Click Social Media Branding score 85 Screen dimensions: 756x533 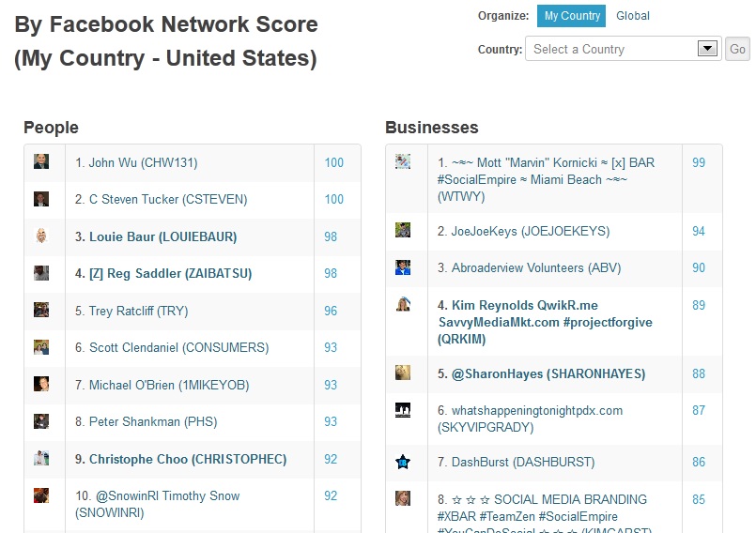point(699,500)
